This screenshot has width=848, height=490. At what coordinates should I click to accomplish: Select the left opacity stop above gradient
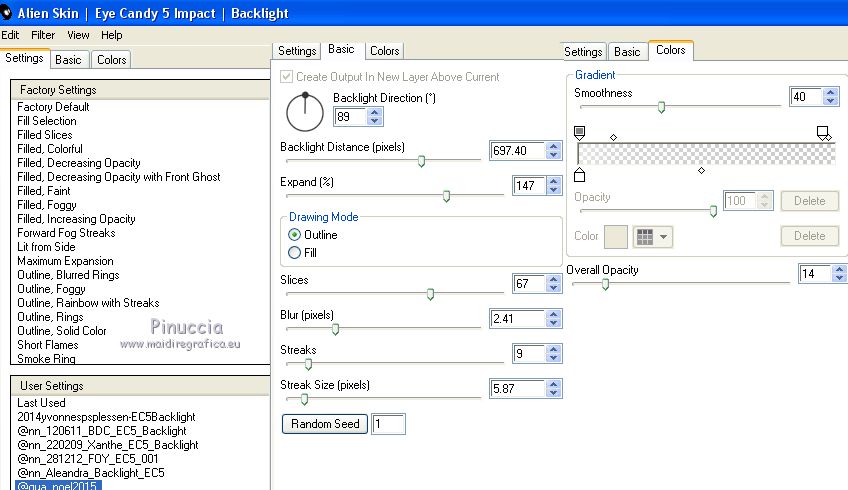click(x=579, y=133)
